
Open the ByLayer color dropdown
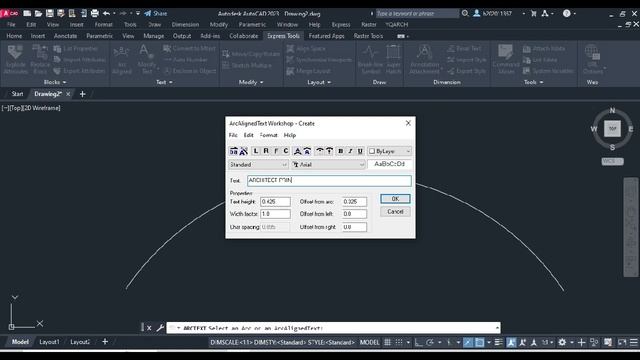pyautogui.click(x=408, y=151)
